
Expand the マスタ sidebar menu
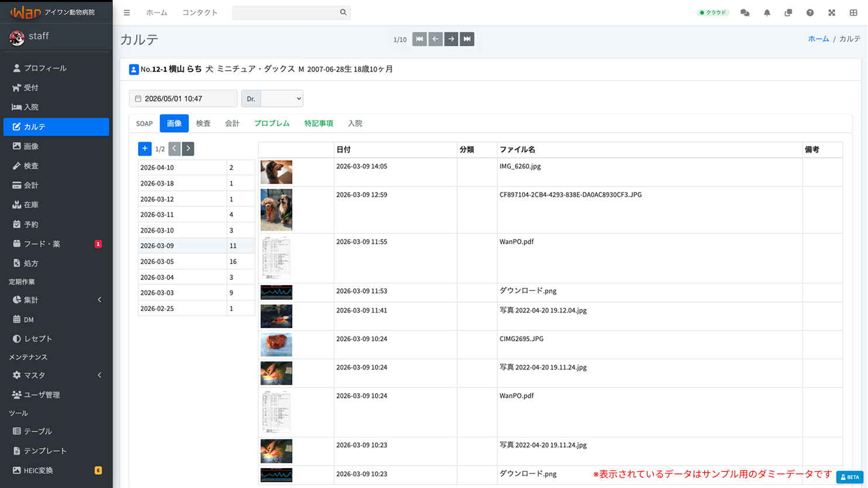56,375
